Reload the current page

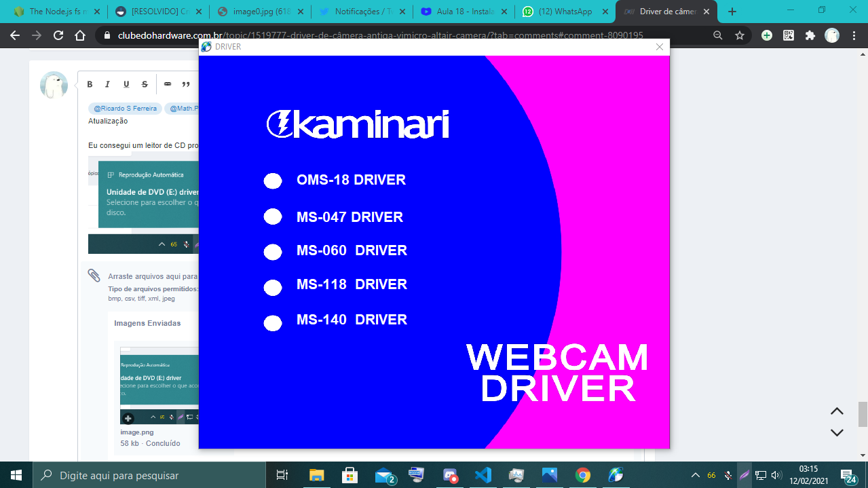58,35
